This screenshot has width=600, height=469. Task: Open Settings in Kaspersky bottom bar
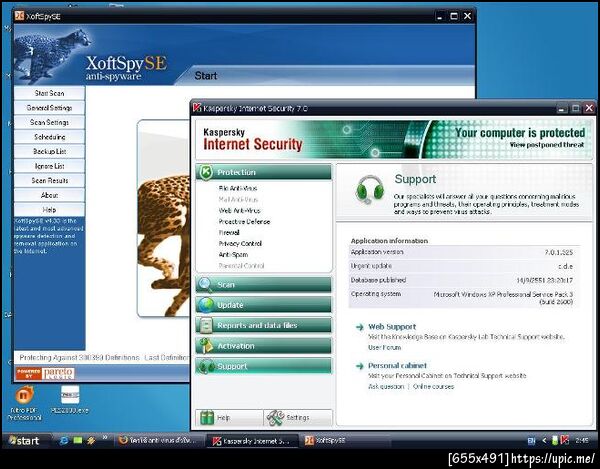point(298,418)
